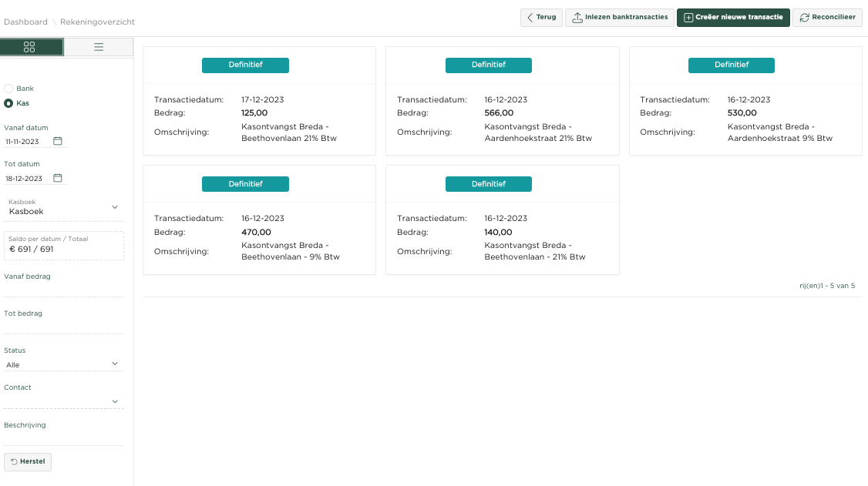Open calendar for Vanaf datum
Viewport: 868px width, 486px height.
click(58, 142)
